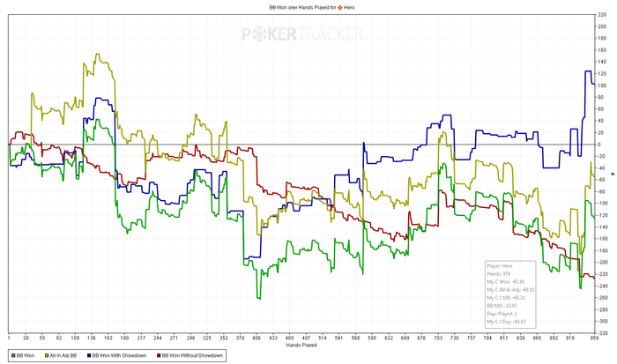Image resolution: width=617 pixels, height=364 pixels.
Task: Click the y-axis tick label '-160'
Action: pyautogui.click(x=603, y=239)
